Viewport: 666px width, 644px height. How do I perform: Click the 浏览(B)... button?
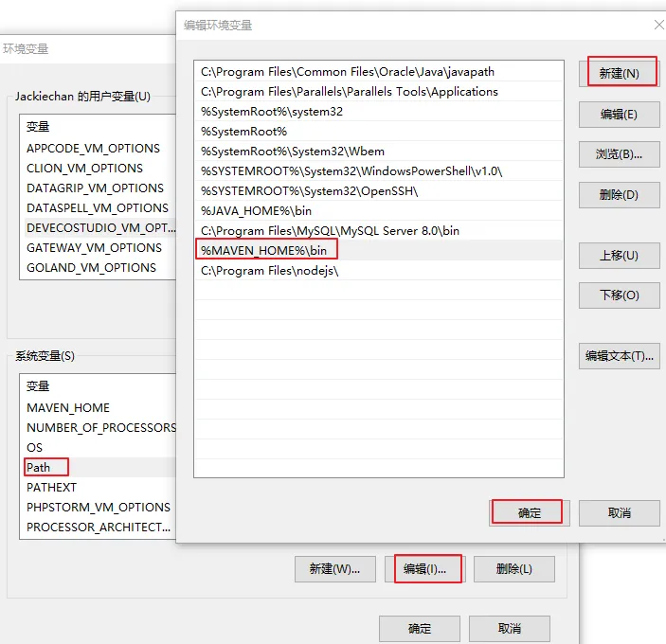619,154
